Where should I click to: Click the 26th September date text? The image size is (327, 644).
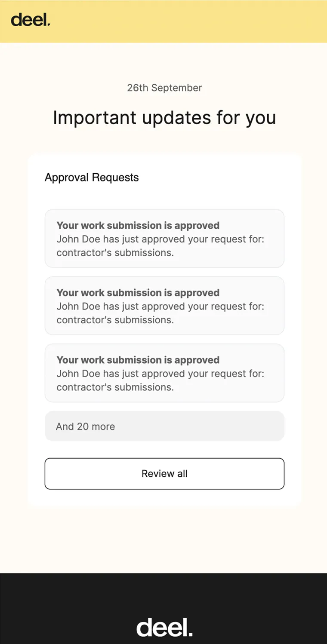point(164,88)
